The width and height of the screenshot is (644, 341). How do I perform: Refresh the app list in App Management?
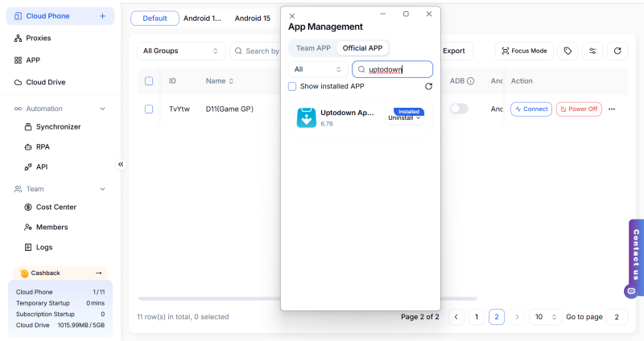pos(429,86)
